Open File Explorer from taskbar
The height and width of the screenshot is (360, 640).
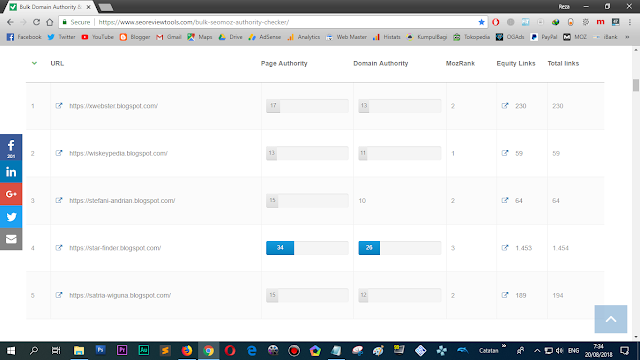click(79, 351)
